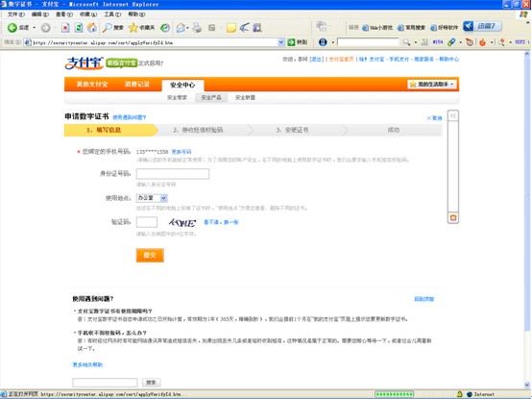
Task: Click the toolbar search text box
Action: (368, 42)
